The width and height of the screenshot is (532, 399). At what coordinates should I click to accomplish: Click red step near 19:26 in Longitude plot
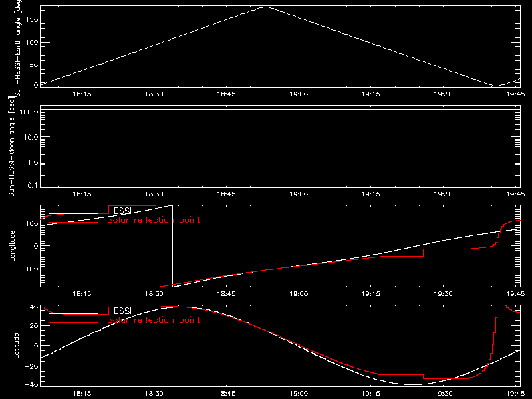pyautogui.click(x=424, y=253)
